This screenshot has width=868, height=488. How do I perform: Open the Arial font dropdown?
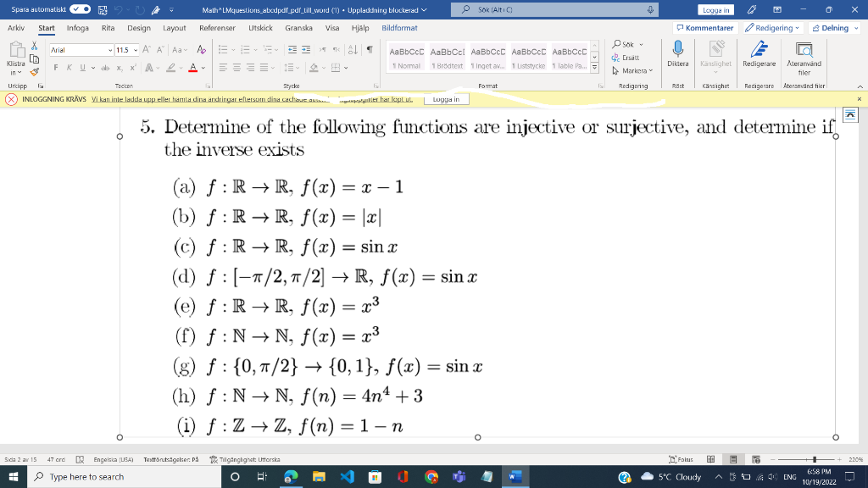(x=110, y=49)
